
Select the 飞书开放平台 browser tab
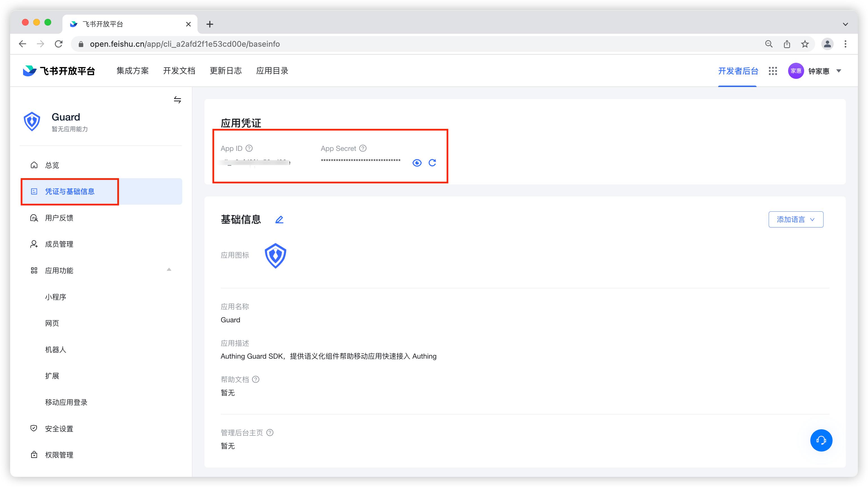[x=130, y=24]
